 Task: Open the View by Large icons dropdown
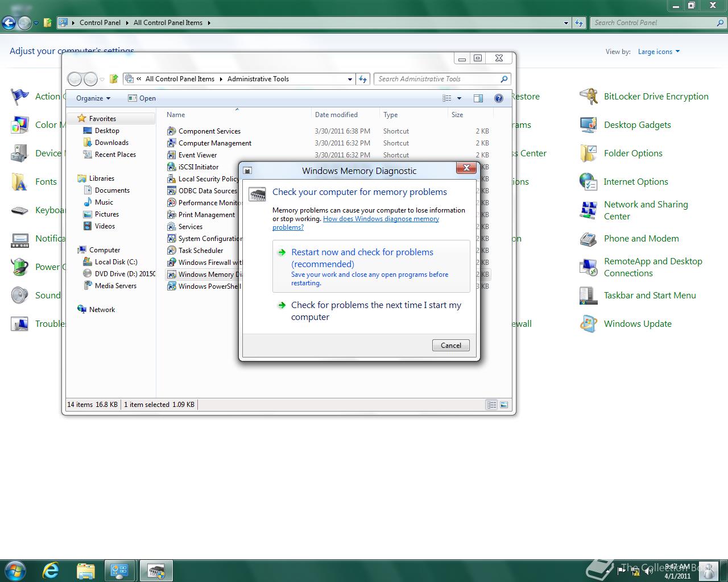659,52
